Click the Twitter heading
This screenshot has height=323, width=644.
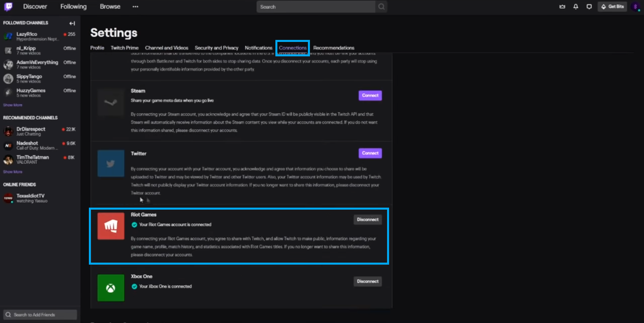pos(139,154)
